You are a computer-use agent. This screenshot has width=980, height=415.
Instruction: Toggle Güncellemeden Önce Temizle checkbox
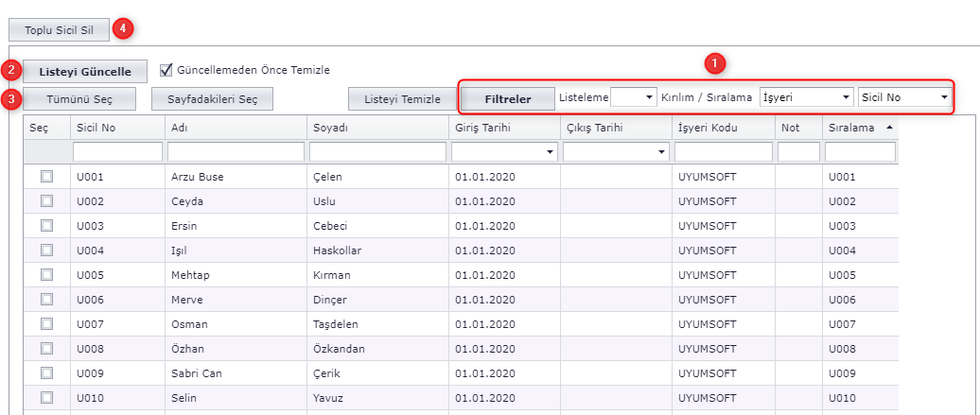(x=166, y=70)
